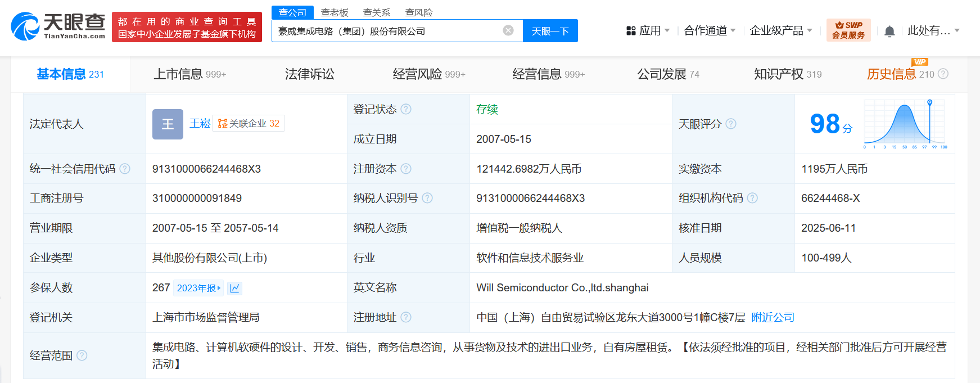Click into the company search input field
This screenshot has width=980, height=383.
388,31
